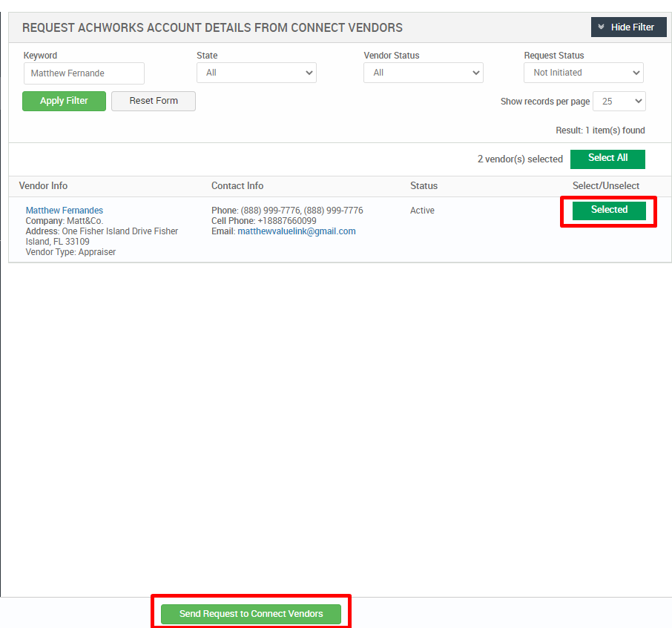
Task: Open the State dropdown arrow
Action: 309,73
